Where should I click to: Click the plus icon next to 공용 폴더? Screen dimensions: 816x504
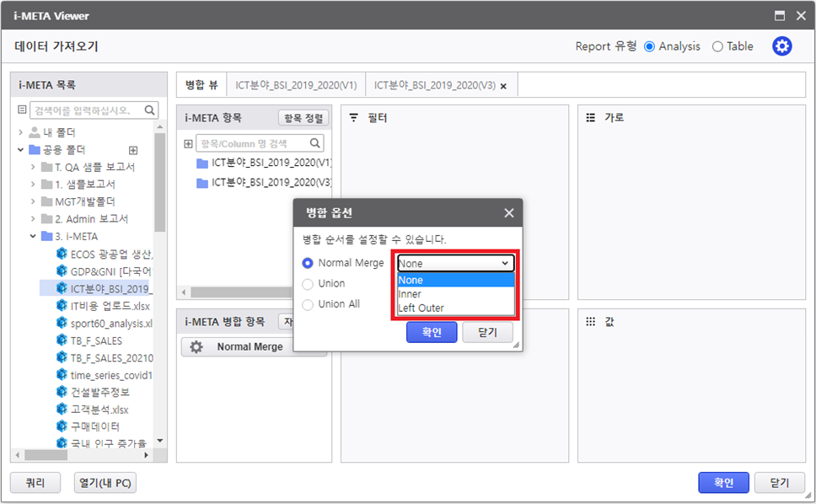(132, 150)
